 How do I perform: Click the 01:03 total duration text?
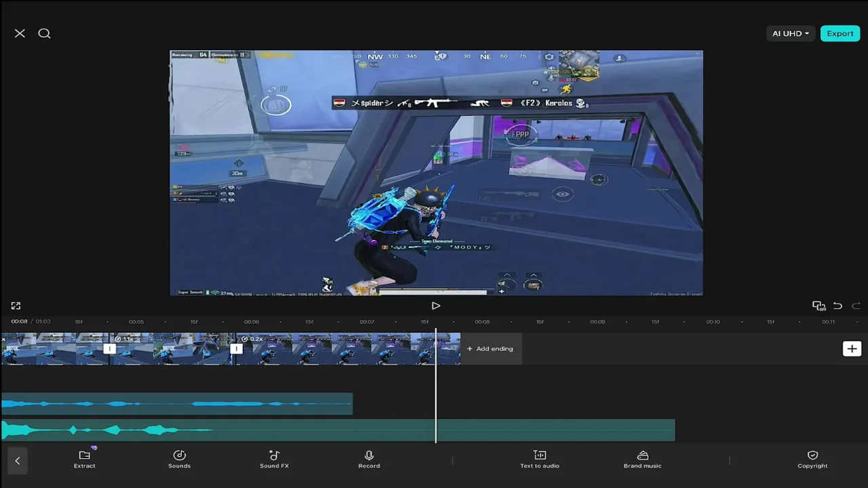(43, 321)
